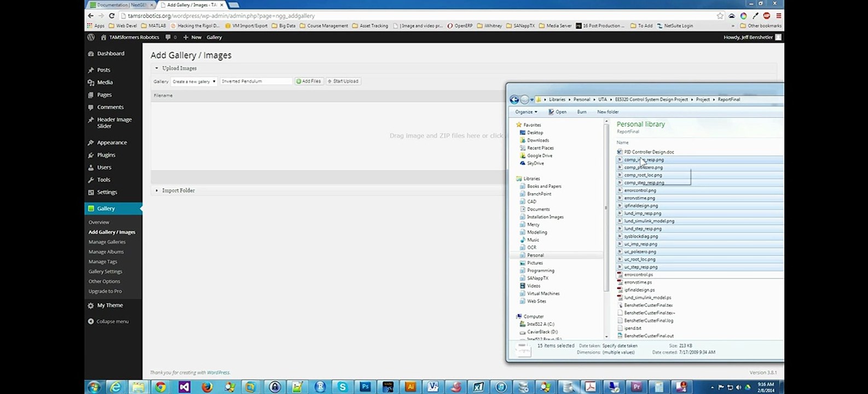The width and height of the screenshot is (868, 394).
Task: Open Visual Studio from the taskbar
Action: point(184,387)
